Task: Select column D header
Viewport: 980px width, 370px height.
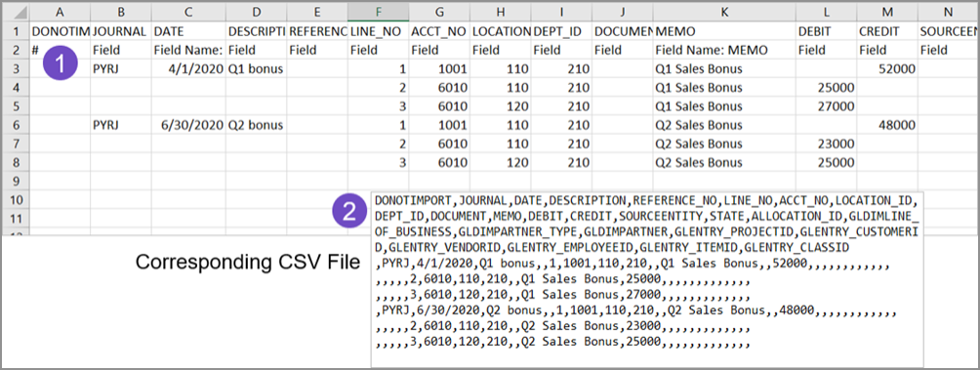Action: pos(257,12)
